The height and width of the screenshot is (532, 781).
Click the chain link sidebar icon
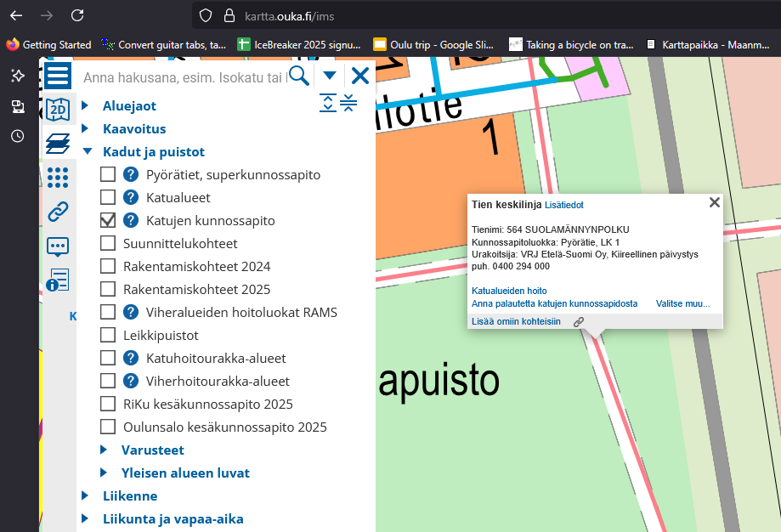coord(58,212)
